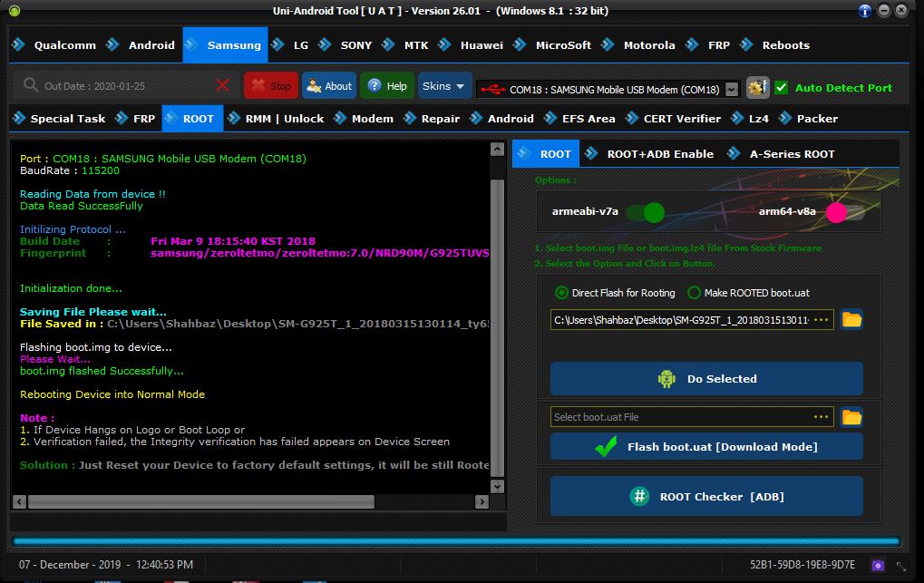Image resolution: width=924 pixels, height=583 pixels.
Task: Click the info icon in title bar
Action: [x=865, y=11]
